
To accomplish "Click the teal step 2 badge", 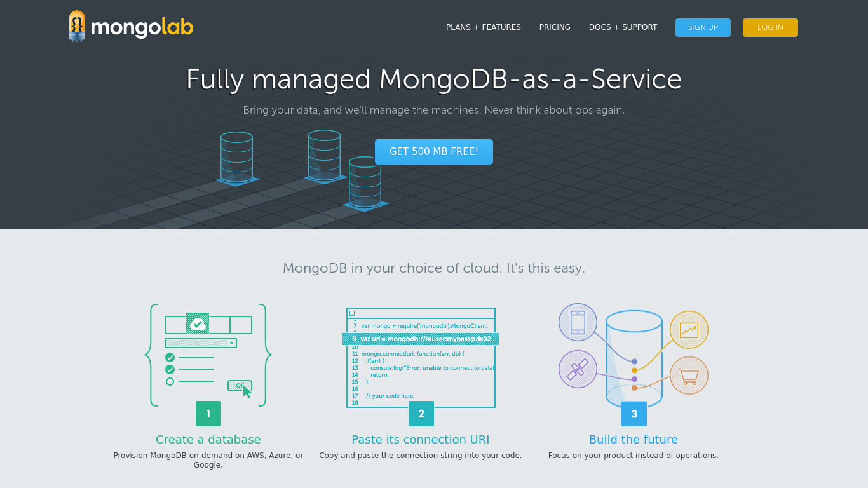I will pos(421,414).
